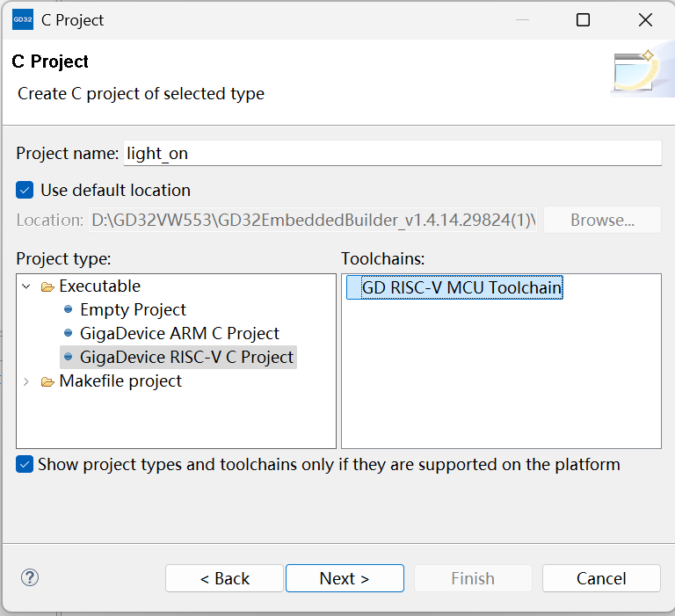Click the Empty Project bullet icon
This screenshot has height=616, width=675.
pos(68,309)
